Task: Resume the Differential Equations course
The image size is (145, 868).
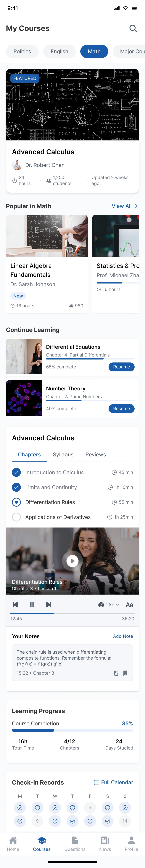Action: point(121,367)
